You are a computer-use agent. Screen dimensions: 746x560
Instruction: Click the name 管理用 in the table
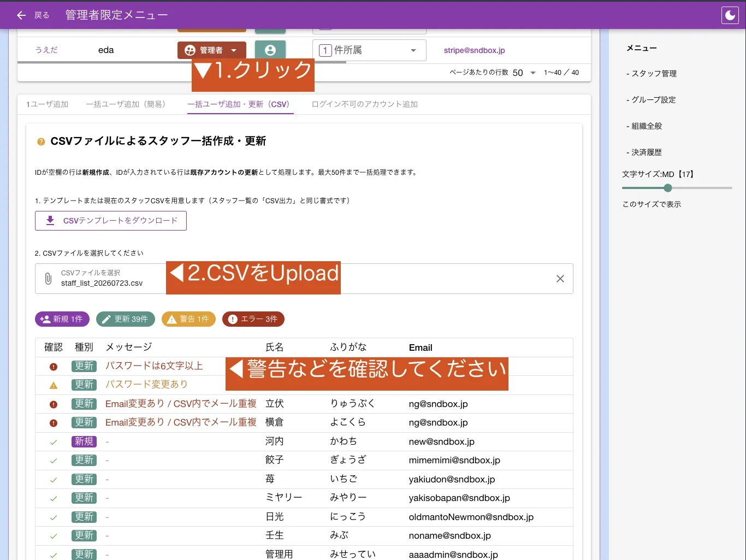click(x=279, y=554)
